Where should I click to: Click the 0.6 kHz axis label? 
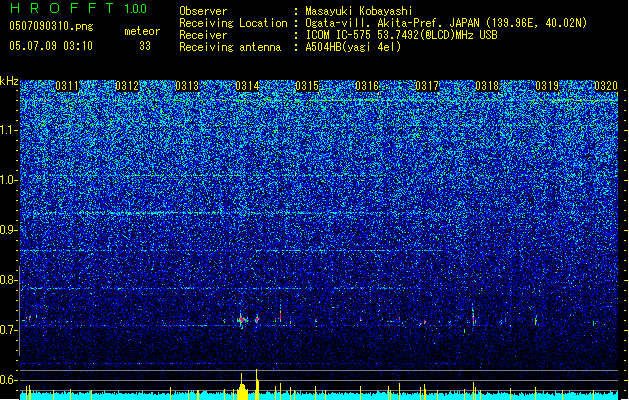(8, 380)
